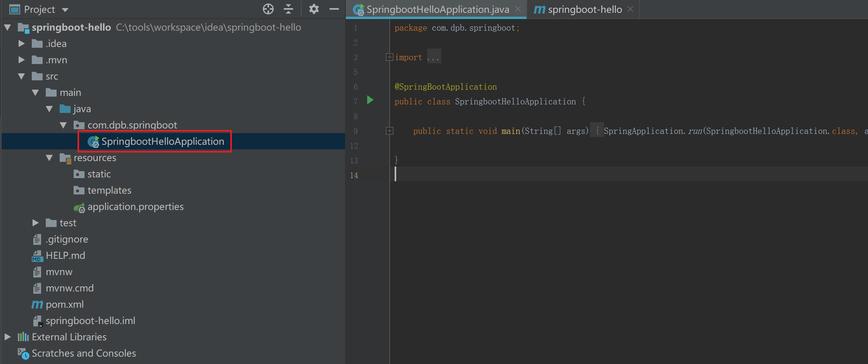
Task: Collapse the java source folder
Action: 50,109
